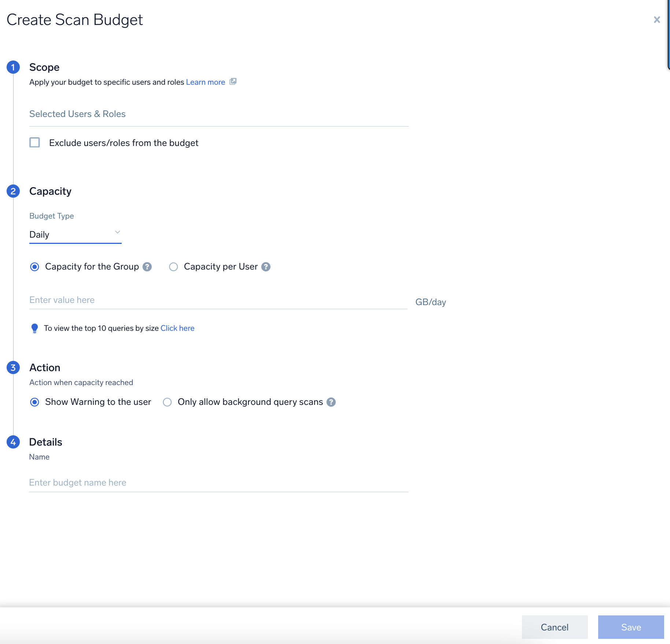Click the lightbulb tip icon
The image size is (670, 644).
pos(34,328)
